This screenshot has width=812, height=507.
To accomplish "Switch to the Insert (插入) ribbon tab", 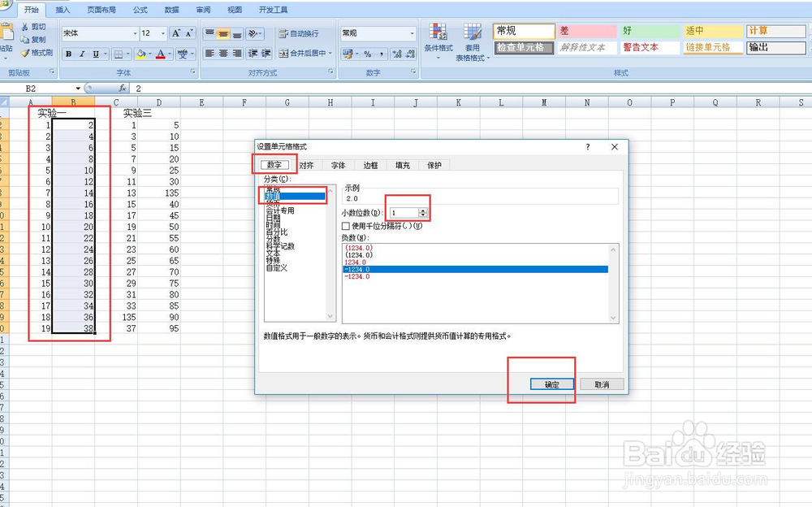I will pyautogui.click(x=63, y=9).
